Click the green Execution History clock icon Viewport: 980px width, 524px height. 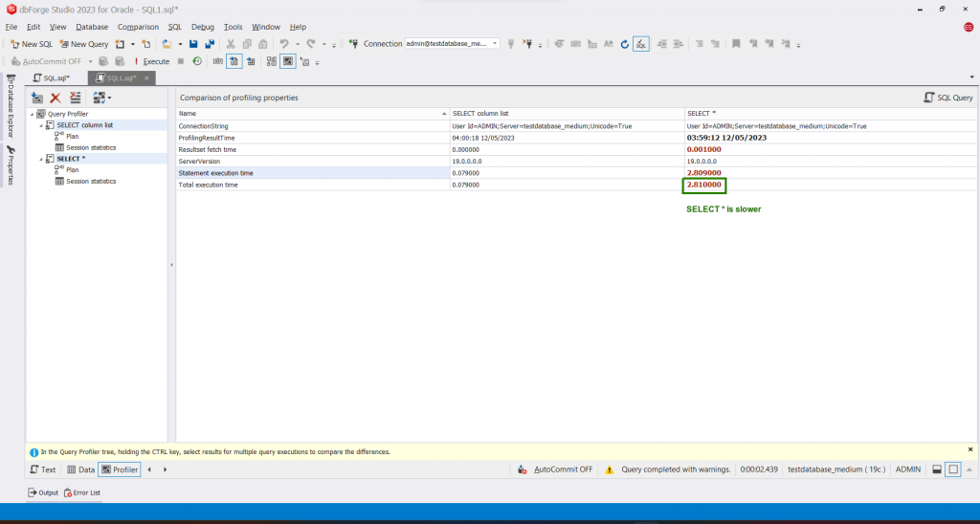click(197, 61)
